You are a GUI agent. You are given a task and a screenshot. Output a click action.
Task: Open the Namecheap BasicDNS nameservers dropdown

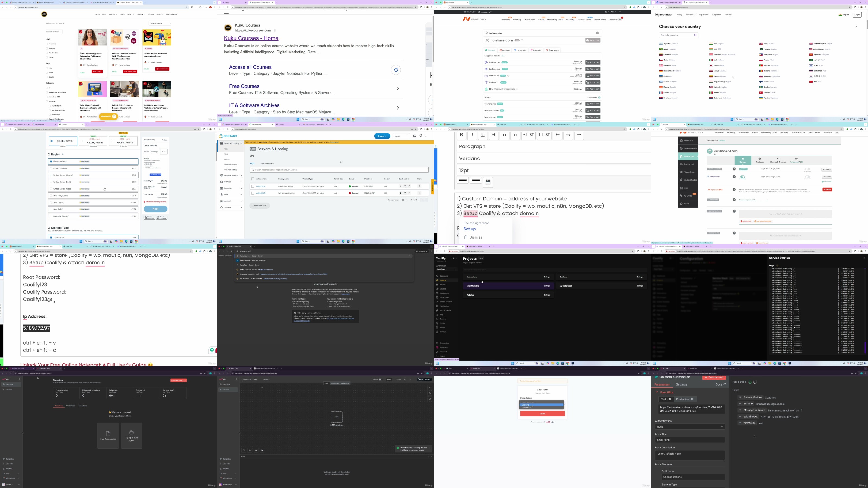[754, 200]
